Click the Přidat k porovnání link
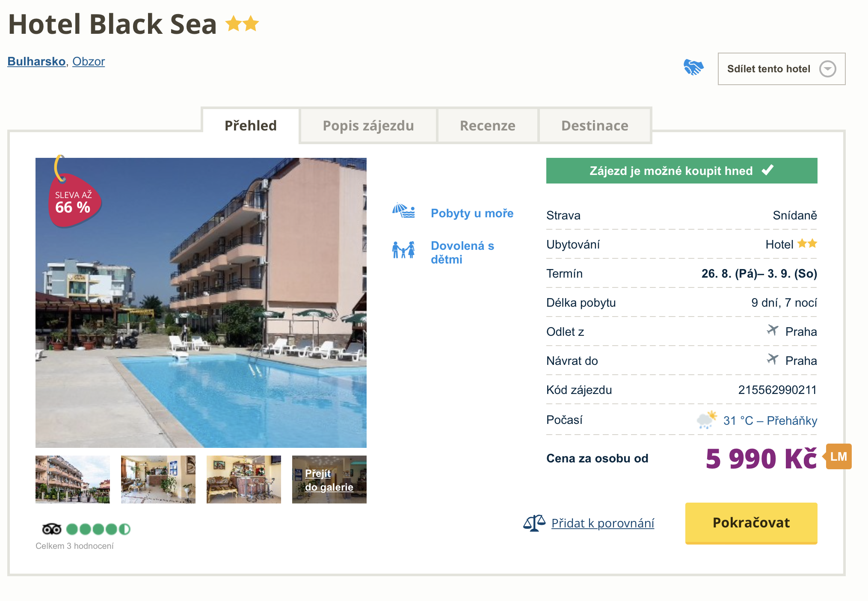Image resolution: width=868 pixels, height=601 pixels. coord(602,523)
